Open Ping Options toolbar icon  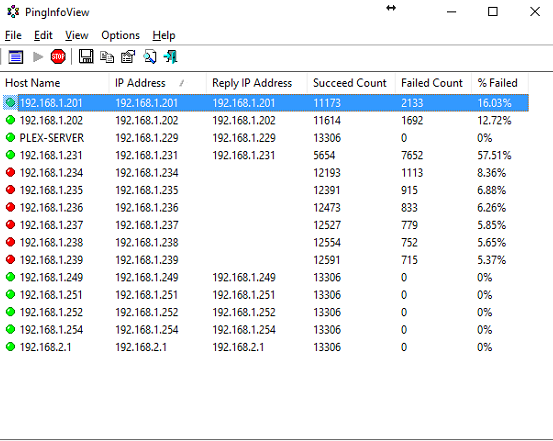point(16,57)
